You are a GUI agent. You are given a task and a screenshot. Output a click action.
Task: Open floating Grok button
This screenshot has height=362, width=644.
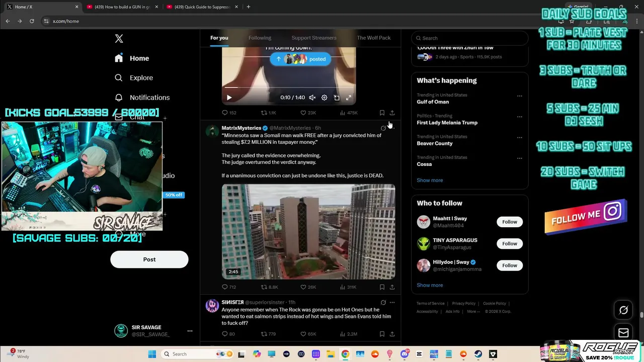pos(623,310)
